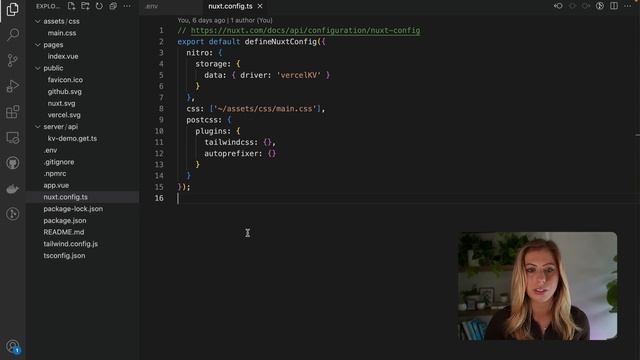This screenshot has width=640, height=360.
Task: Create a new folder in Explorer
Action: click(85, 6)
